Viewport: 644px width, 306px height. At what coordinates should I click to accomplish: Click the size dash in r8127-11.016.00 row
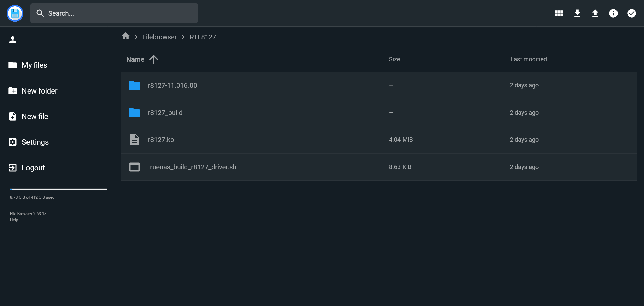[391, 85]
